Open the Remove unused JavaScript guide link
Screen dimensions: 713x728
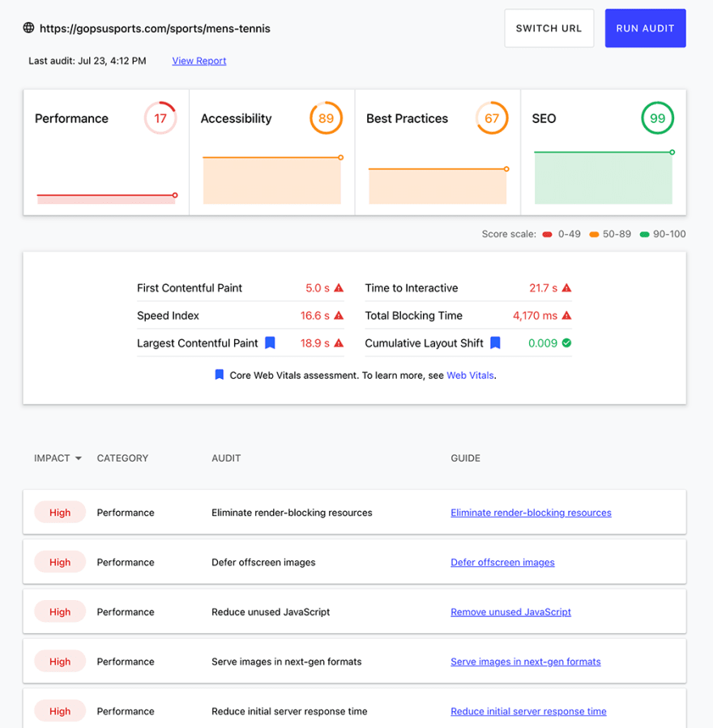(x=511, y=612)
